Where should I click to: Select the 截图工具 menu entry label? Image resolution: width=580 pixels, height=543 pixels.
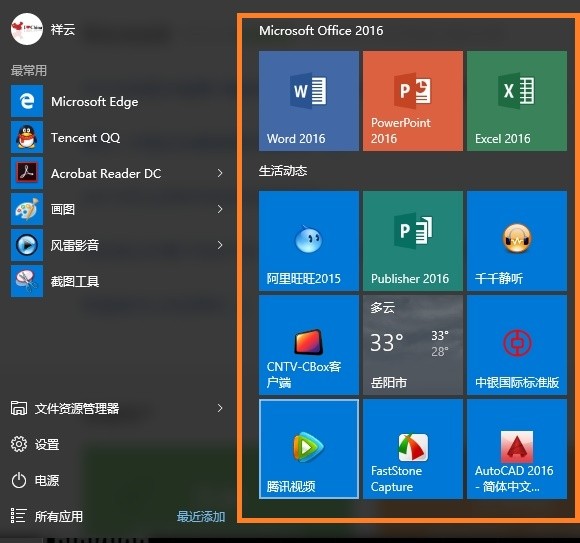click(75, 281)
